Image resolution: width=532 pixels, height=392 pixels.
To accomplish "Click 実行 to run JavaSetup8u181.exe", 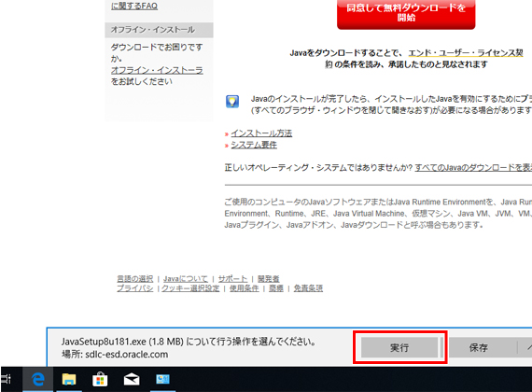I will pyautogui.click(x=399, y=347).
